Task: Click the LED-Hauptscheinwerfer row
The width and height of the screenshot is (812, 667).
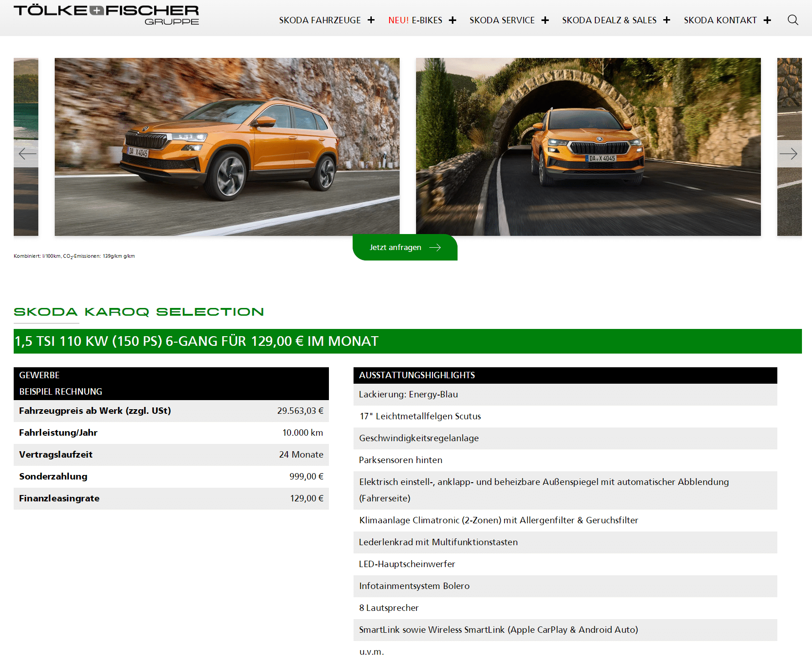Action: pyautogui.click(x=565, y=564)
